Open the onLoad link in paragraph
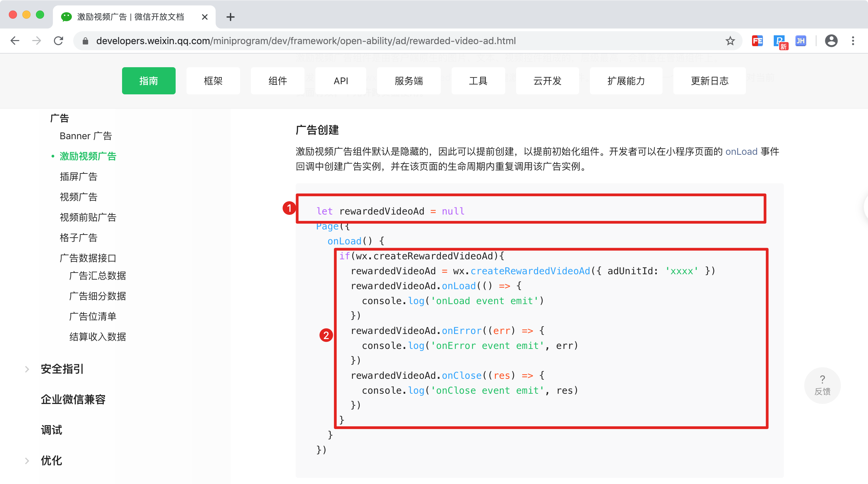The height and width of the screenshot is (484, 868). (x=741, y=151)
